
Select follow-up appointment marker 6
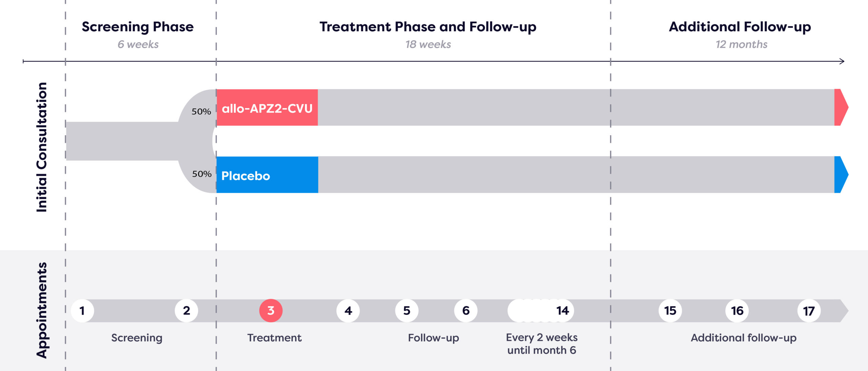coord(466,311)
